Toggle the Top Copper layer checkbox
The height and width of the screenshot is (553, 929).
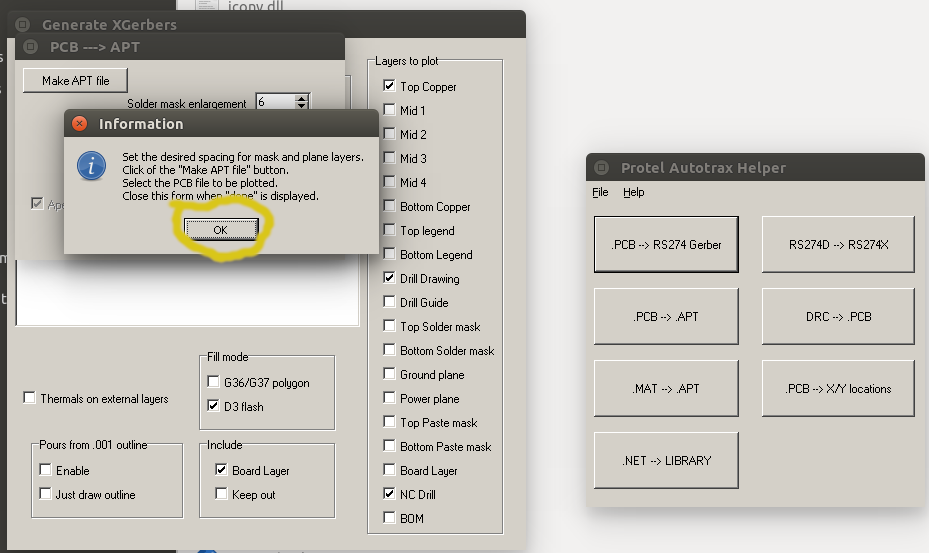tap(389, 85)
